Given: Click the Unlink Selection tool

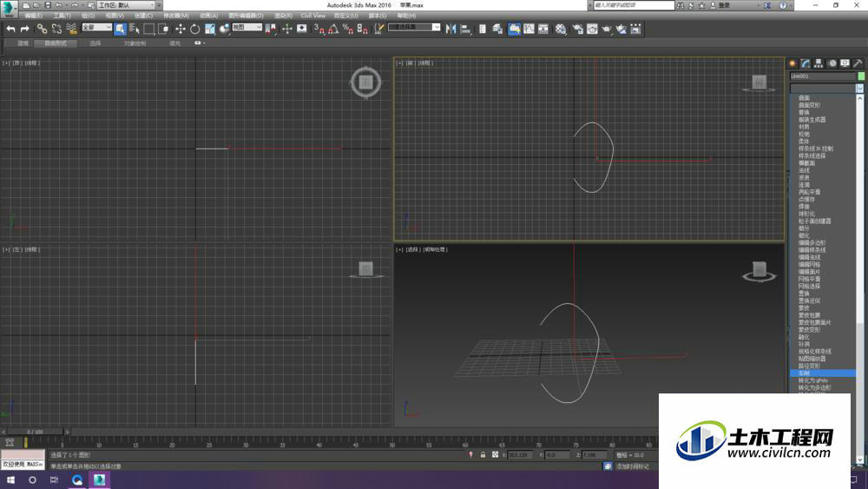Looking at the screenshot, I should (56, 29).
